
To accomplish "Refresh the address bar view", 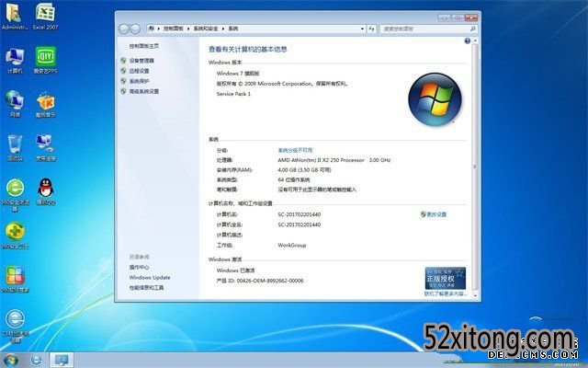I will [x=371, y=29].
